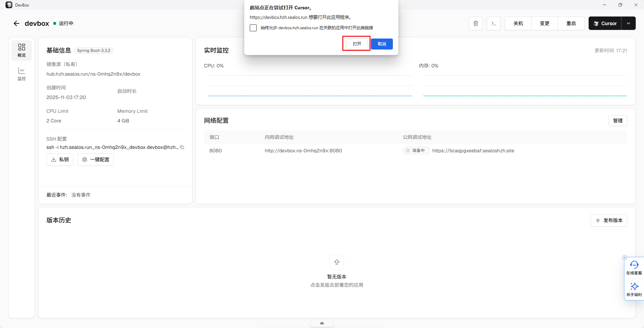644x328 pixels.
Task: Confirm 打开 in the Cursor dialog
Action: 357,44
